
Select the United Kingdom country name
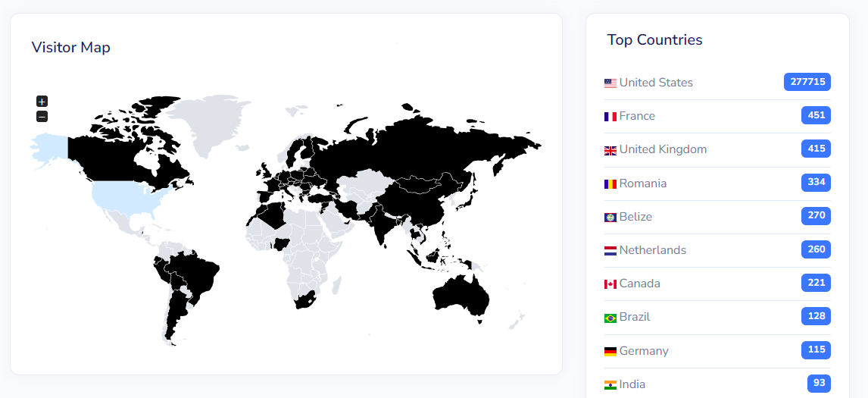tap(663, 149)
